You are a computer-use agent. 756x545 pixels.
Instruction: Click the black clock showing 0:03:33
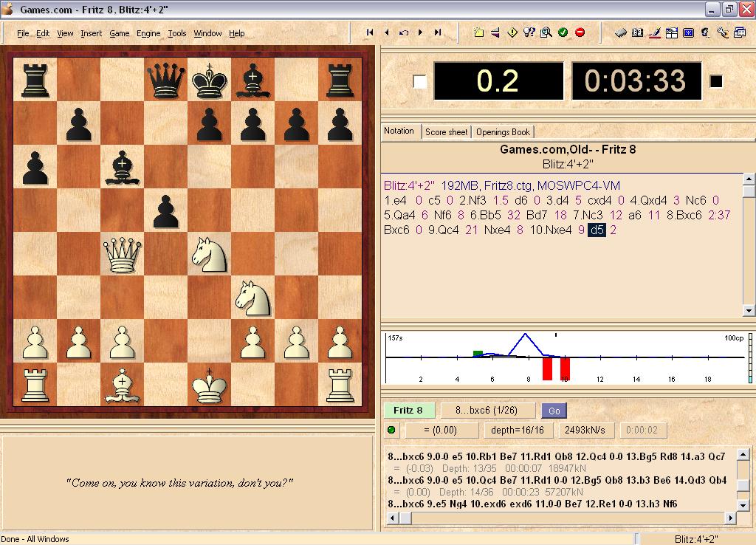[636, 81]
